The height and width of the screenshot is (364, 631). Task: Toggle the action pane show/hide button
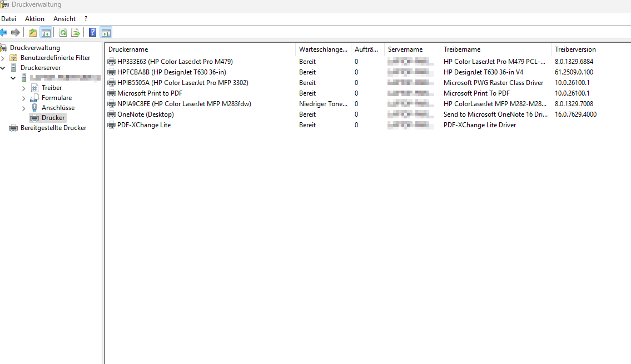[106, 32]
